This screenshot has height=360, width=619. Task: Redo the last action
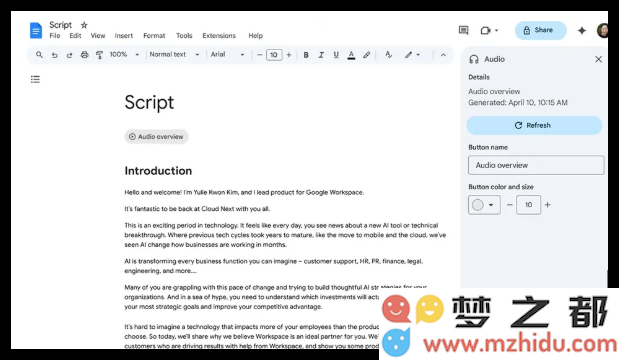coord(69,55)
